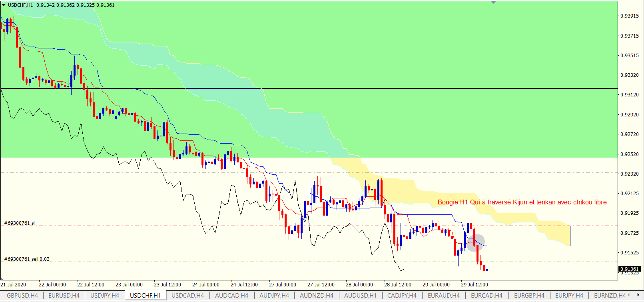644x302 pixels.
Task: Select the EURCAD,H4 chart tab
Action: coord(486,296)
